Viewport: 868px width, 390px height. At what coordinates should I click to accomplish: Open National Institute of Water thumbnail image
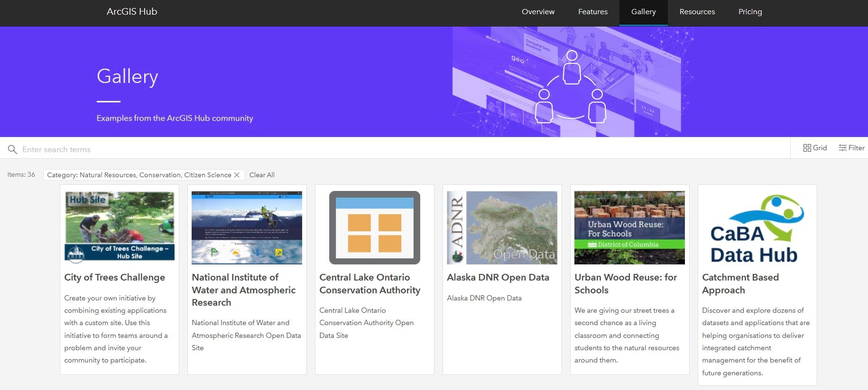point(247,227)
